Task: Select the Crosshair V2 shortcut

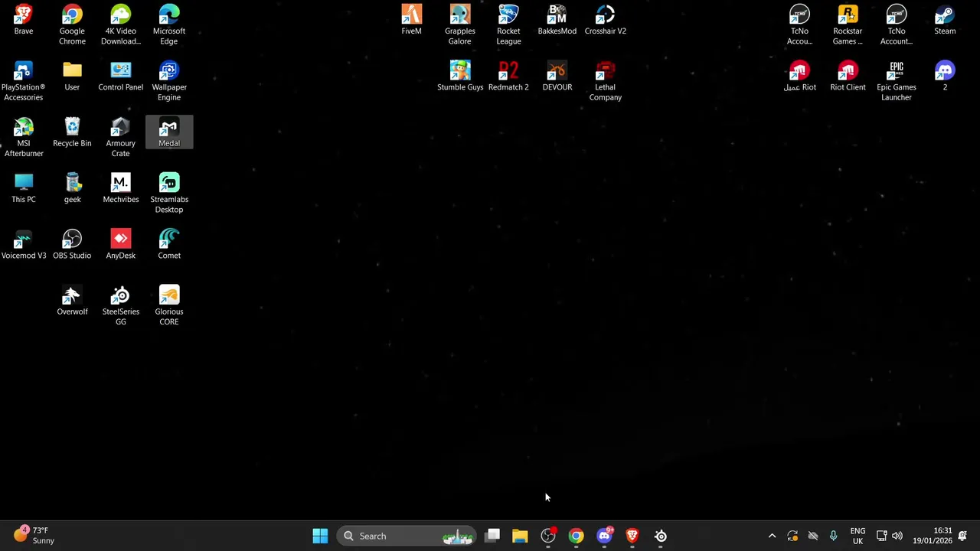Action: (606, 21)
